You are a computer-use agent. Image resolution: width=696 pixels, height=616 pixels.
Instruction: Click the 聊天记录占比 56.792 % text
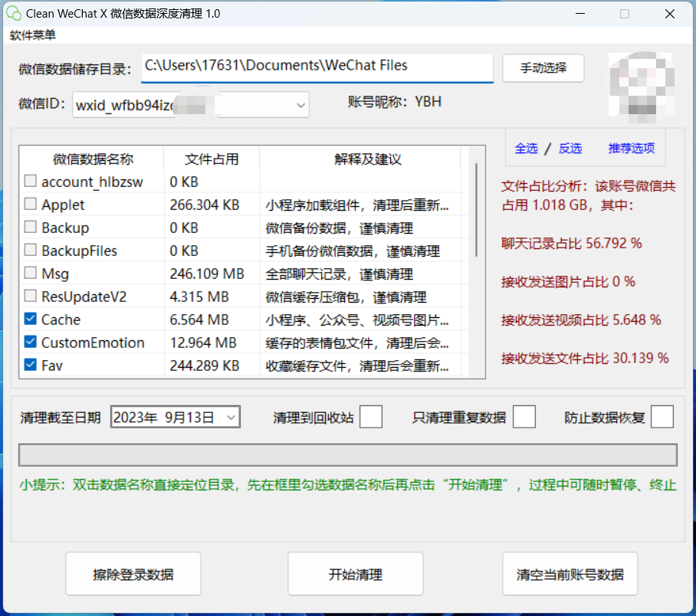pos(571,243)
